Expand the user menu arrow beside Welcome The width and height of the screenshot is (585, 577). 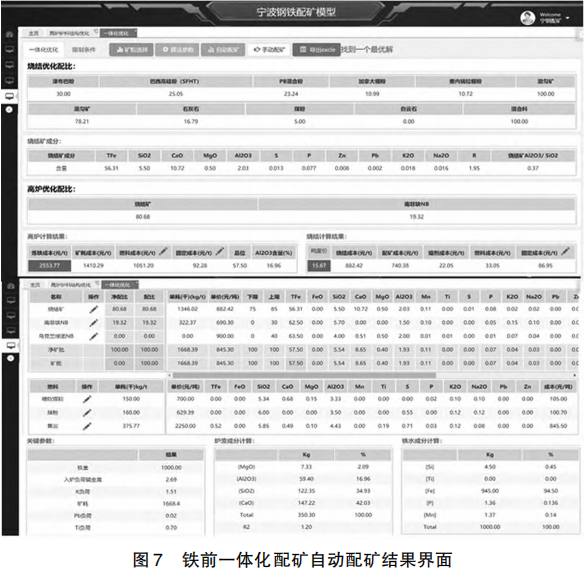(568, 18)
